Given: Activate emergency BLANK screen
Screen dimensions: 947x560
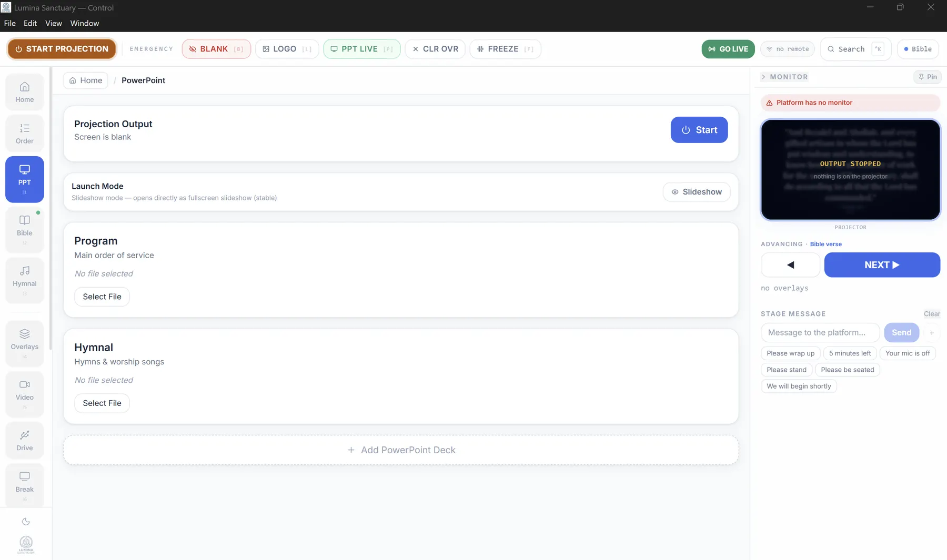Looking at the screenshot, I should [x=216, y=49].
